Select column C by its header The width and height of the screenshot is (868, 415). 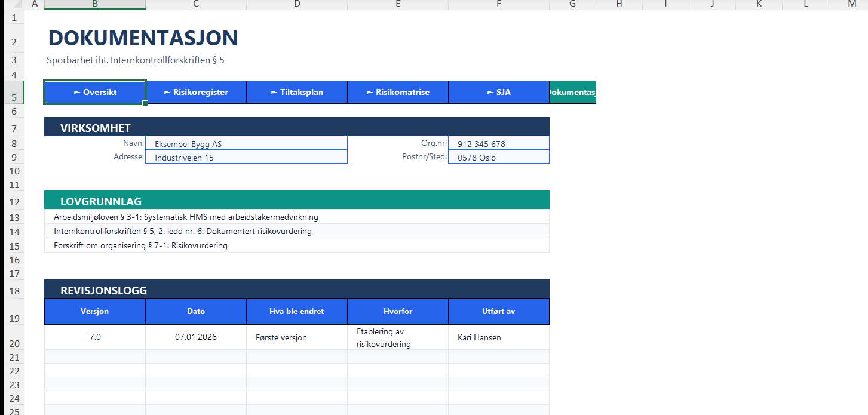coord(196,4)
